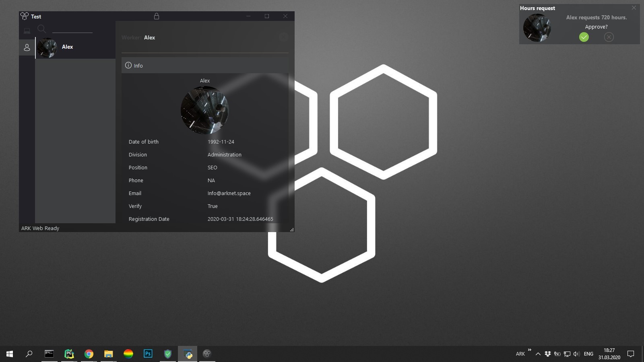644x362 pixels.
Task: Click the laptop icon in the sidebar
Action: tap(27, 31)
